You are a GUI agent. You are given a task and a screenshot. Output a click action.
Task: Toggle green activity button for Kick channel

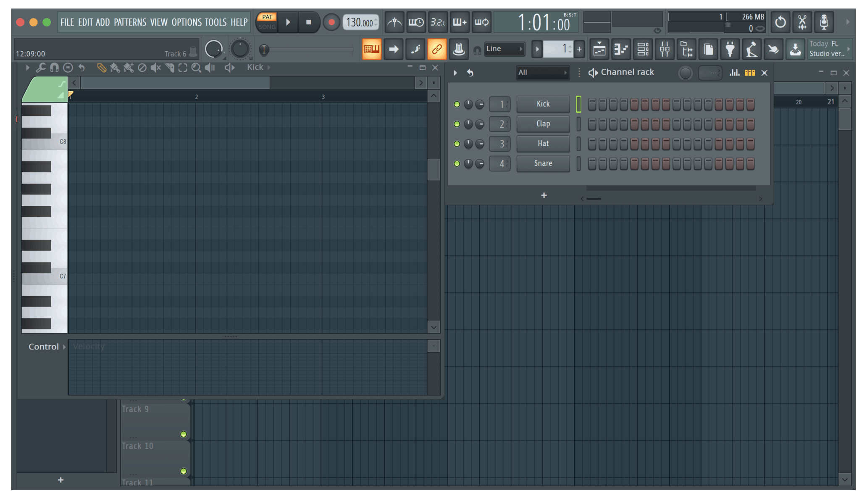point(456,104)
